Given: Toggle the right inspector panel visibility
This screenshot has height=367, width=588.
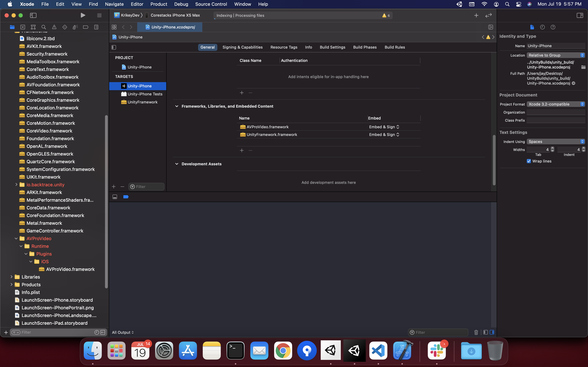Looking at the screenshot, I should [x=580, y=15].
